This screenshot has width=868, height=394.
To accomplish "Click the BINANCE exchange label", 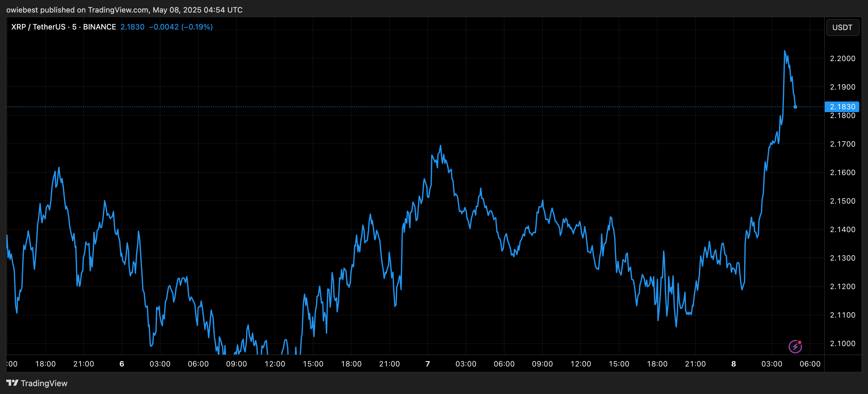I will pos(99,27).
